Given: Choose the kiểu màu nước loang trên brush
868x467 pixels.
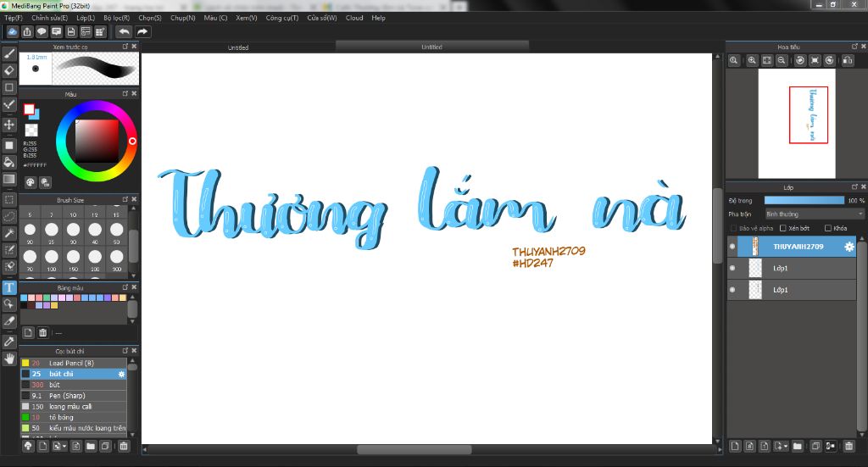Looking at the screenshot, I should click(74, 428).
